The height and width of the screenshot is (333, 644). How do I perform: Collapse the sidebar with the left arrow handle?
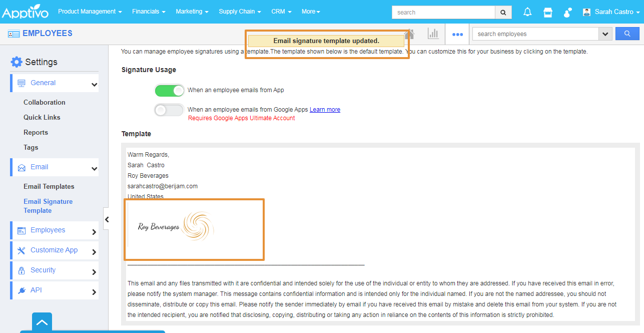pyautogui.click(x=107, y=219)
